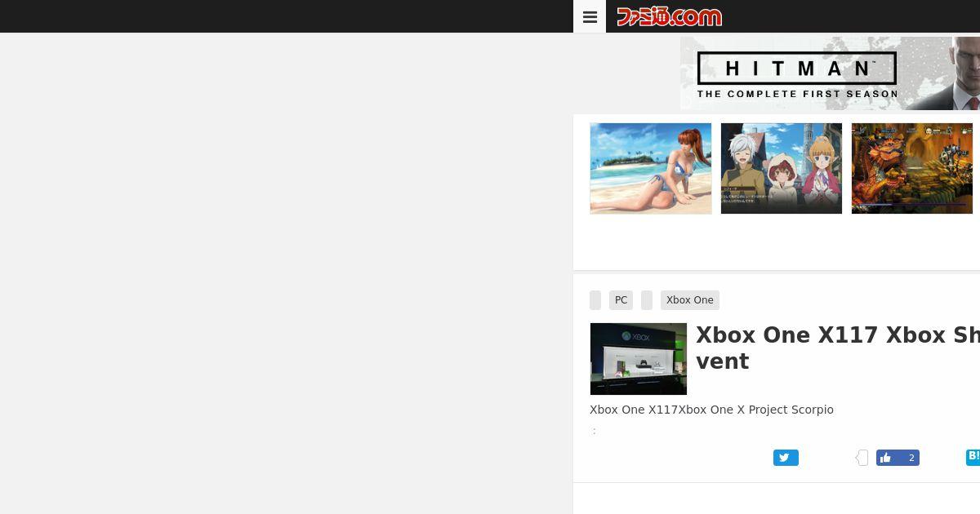Open the Hitman Complete First Season banner
The width and height of the screenshot is (980, 514).
830,73
